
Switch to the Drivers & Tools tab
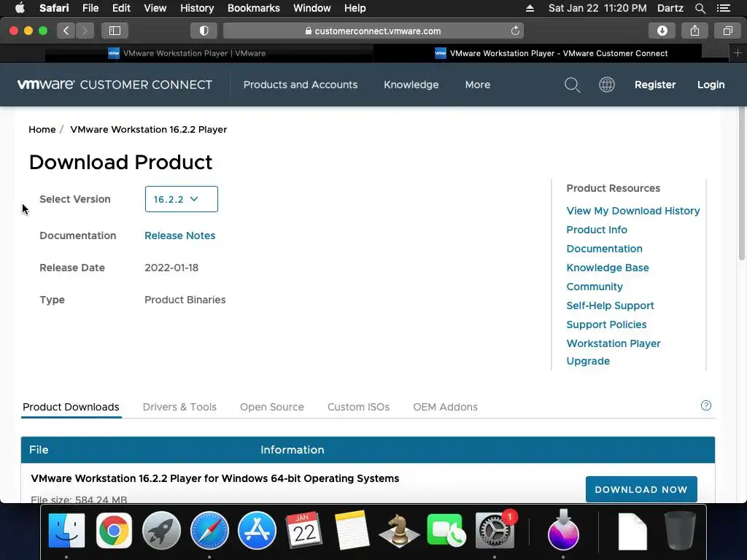pos(179,407)
